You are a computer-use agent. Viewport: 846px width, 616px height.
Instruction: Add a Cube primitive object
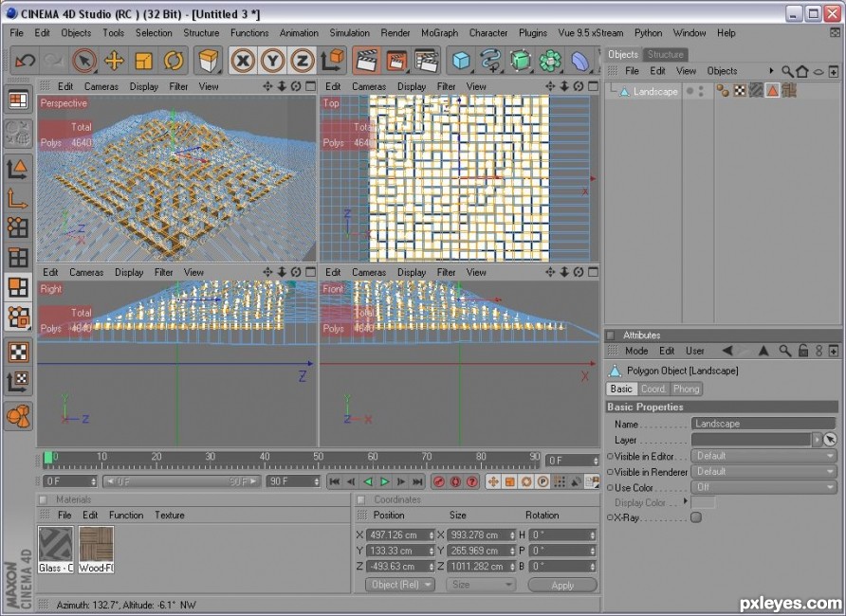[461, 61]
